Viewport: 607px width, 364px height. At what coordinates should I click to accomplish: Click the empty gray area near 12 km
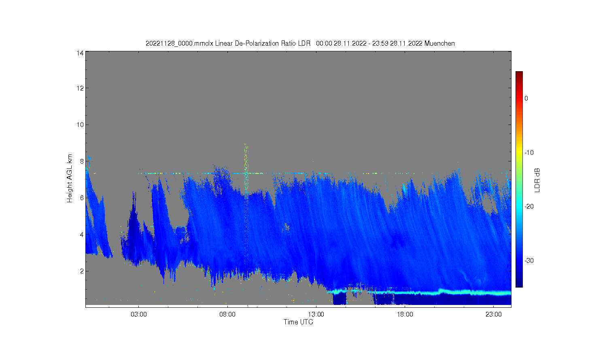298,88
